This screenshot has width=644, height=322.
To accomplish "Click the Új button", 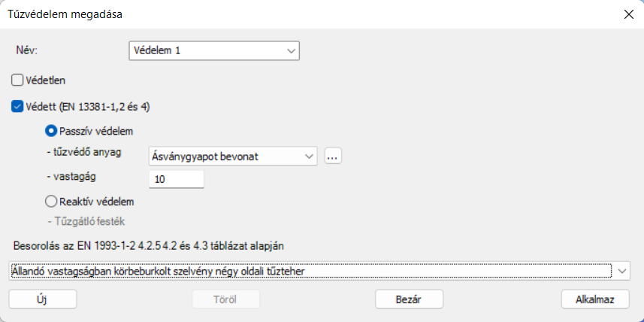I will pyautogui.click(x=42, y=299).
